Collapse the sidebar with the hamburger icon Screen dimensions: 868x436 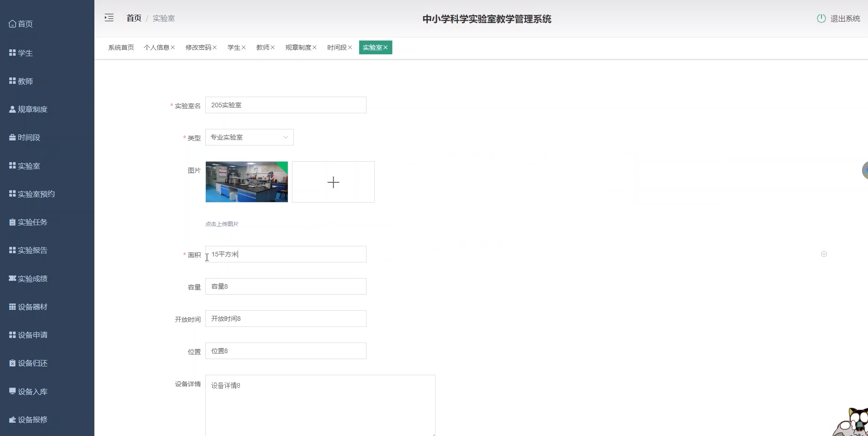[x=109, y=18]
